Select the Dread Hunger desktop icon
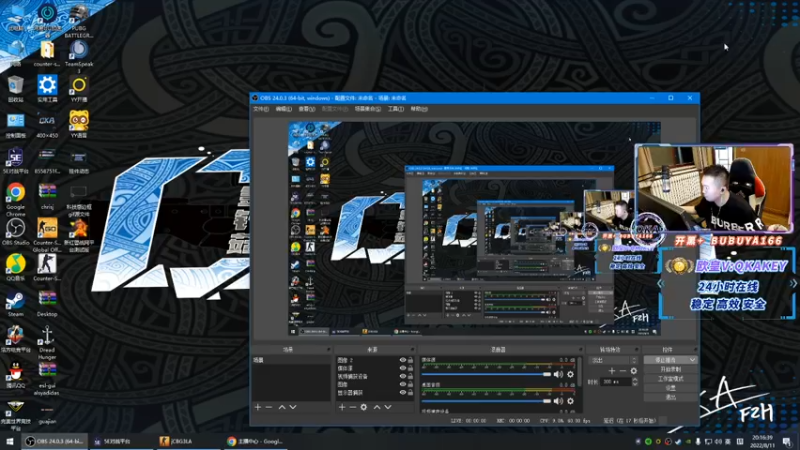The width and height of the screenshot is (800, 450). click(47, 342)
